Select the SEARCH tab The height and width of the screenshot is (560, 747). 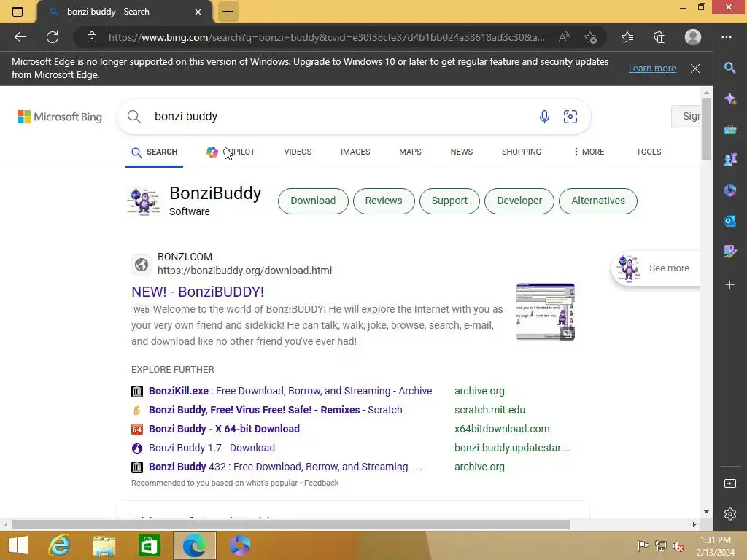[x=155, y=152]
